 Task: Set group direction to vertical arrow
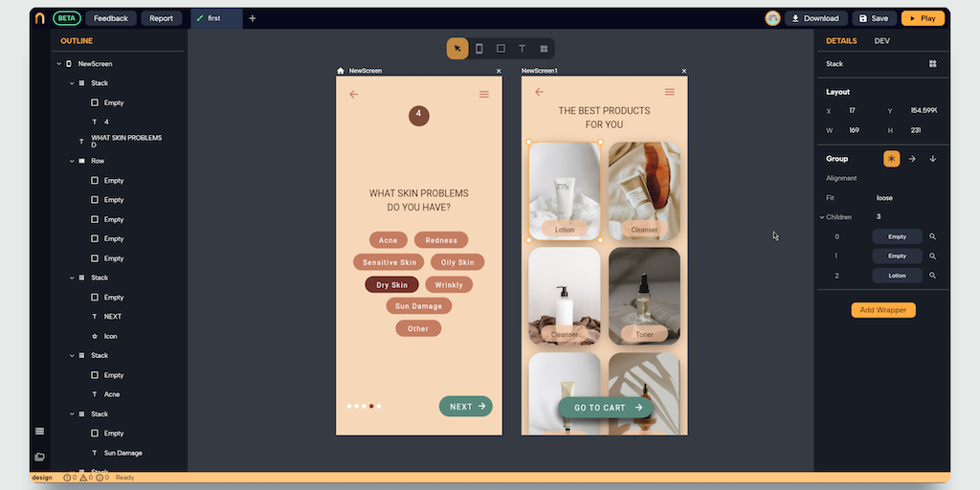coord(933,159)
